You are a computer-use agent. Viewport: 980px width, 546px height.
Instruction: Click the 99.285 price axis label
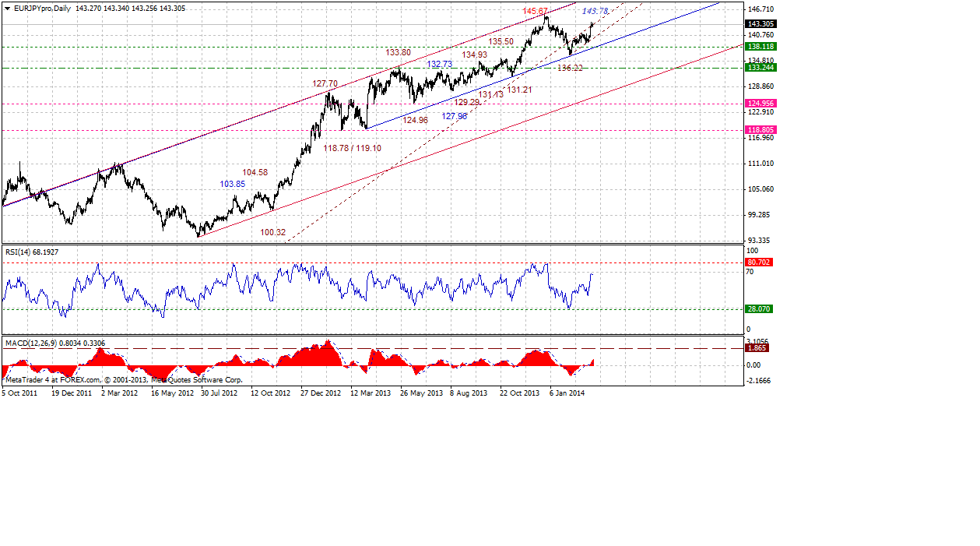click(758, 215)
